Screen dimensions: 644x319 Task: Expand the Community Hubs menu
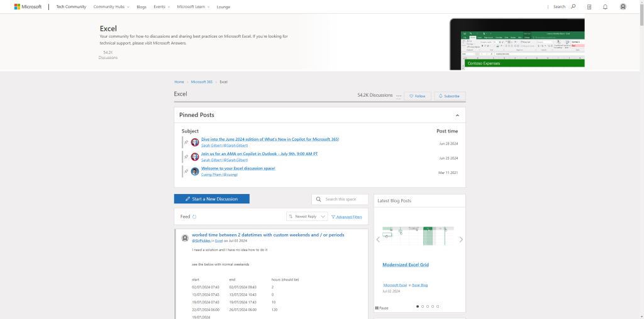[111, 6]
